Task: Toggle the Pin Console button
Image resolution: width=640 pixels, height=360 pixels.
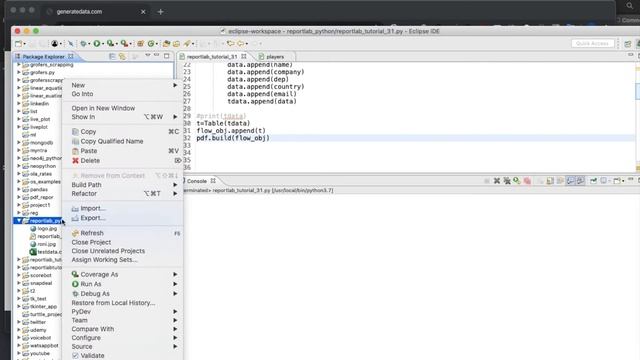Action: pos(593,181)
